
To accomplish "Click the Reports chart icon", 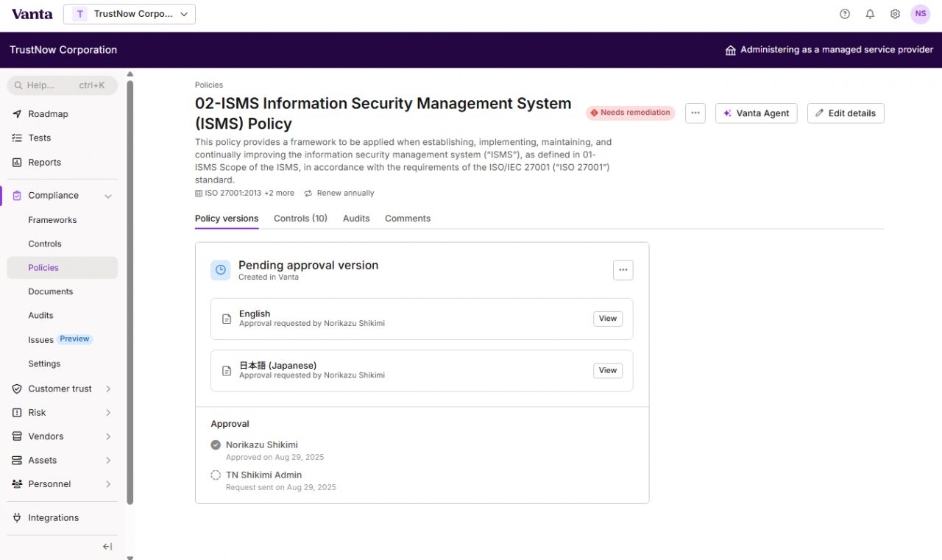I will coord(17,163).
